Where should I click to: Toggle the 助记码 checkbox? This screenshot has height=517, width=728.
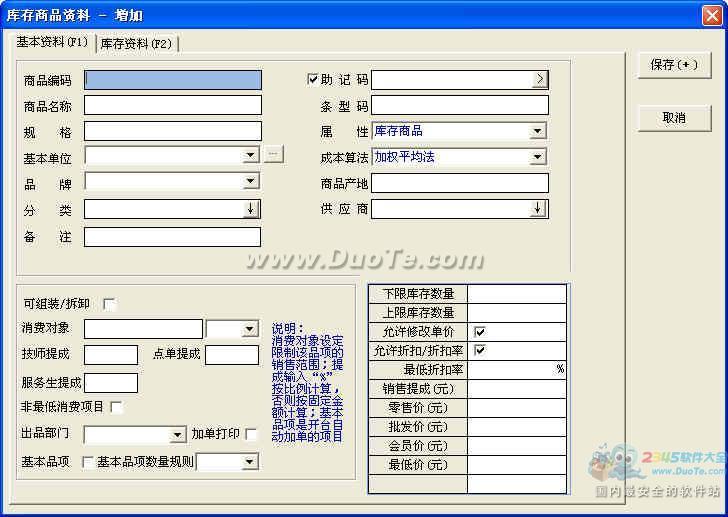point(314,79)
